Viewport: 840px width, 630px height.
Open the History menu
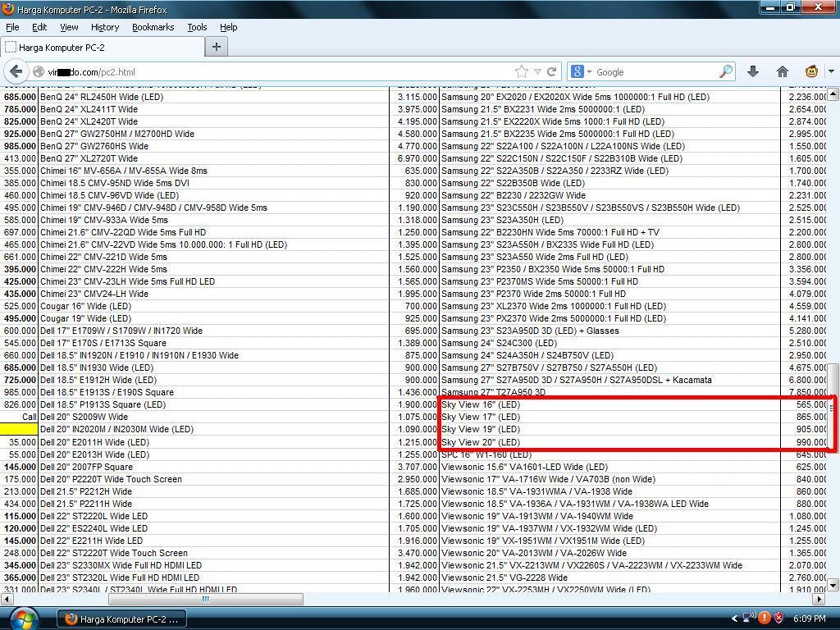click(x=104, y=27)
